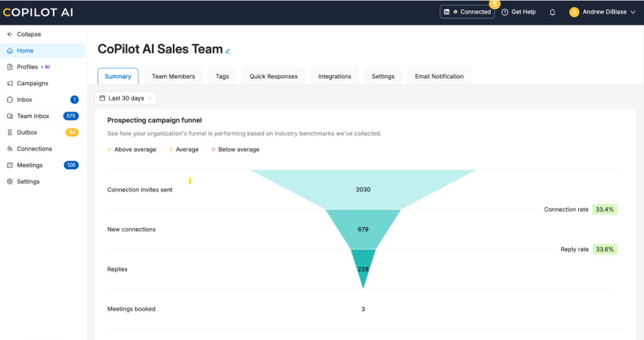The height and width of the screenshot is (340, 644).
Task: Click the user avatar icon
Action: 574,12
